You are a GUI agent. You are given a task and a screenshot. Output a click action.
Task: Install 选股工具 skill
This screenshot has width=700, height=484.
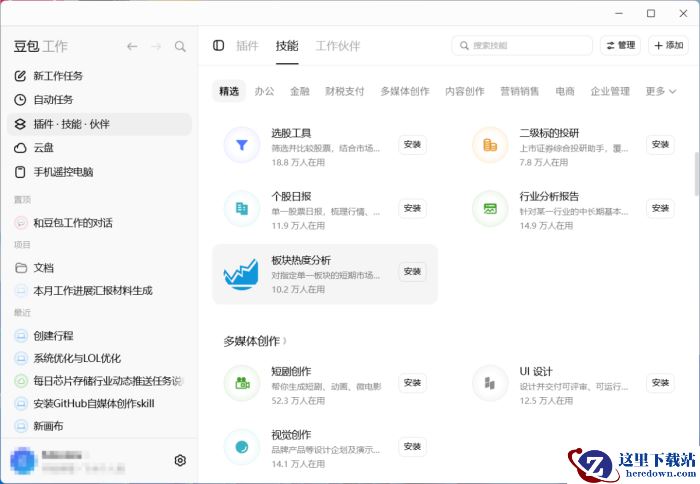[412, 145]
